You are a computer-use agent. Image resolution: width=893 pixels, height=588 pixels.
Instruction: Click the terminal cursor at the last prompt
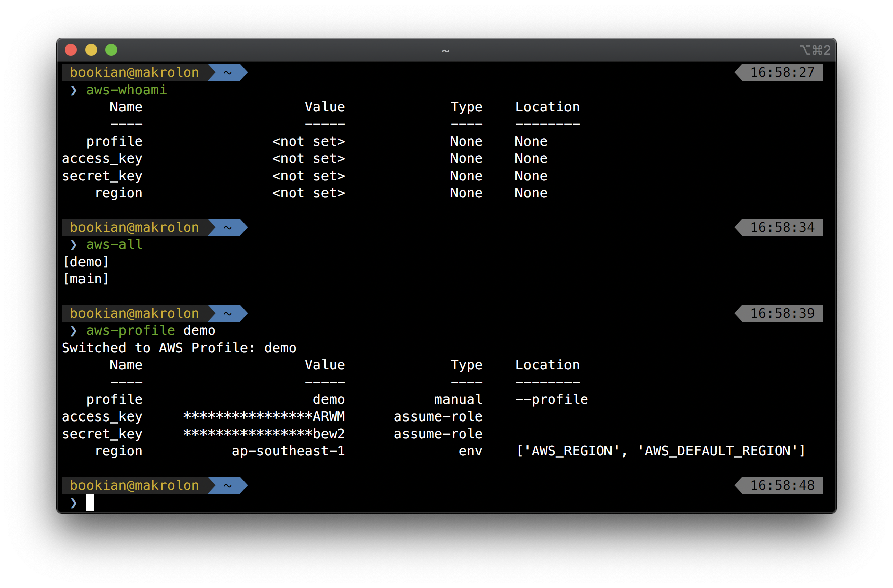[90, 502]
